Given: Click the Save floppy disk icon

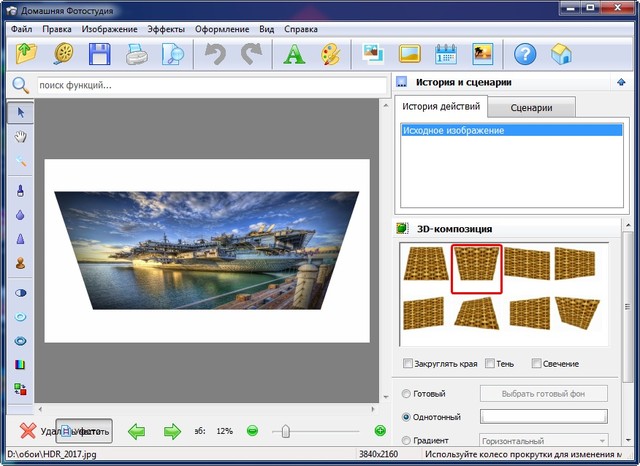Looking at the screenshot, I should pyautogui.click(x=100, y=54).
